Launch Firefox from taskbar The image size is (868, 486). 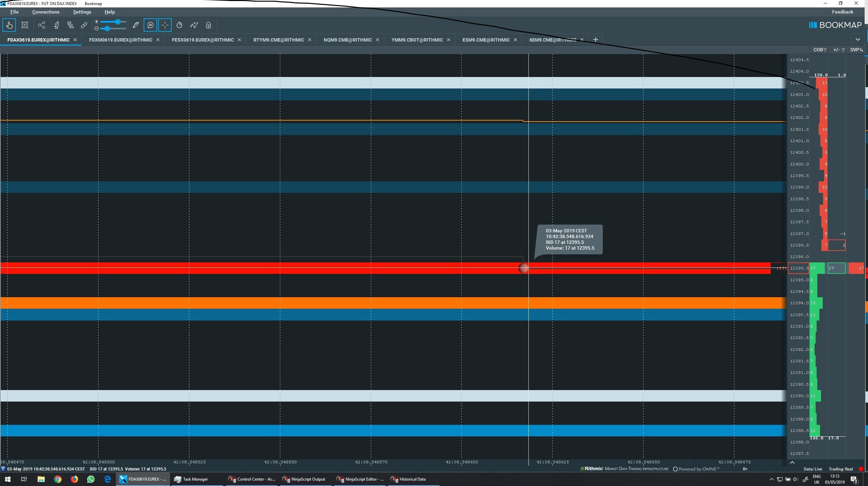[x=74, y=479]
